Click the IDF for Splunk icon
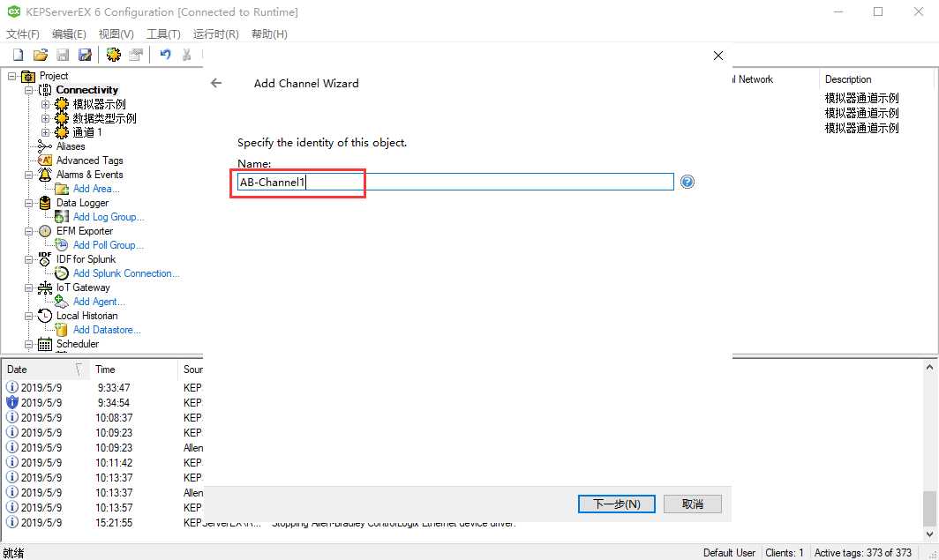The height and width of the screenshot is (560, 939). 45,259
